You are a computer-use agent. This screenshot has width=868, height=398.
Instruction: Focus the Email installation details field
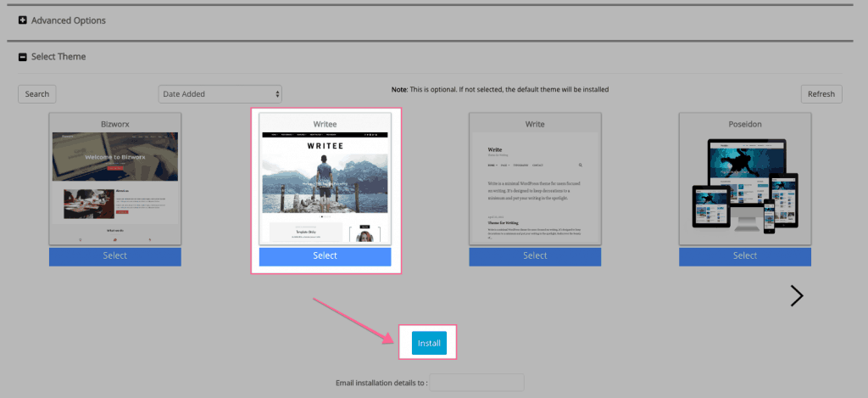tap(476, 383)
